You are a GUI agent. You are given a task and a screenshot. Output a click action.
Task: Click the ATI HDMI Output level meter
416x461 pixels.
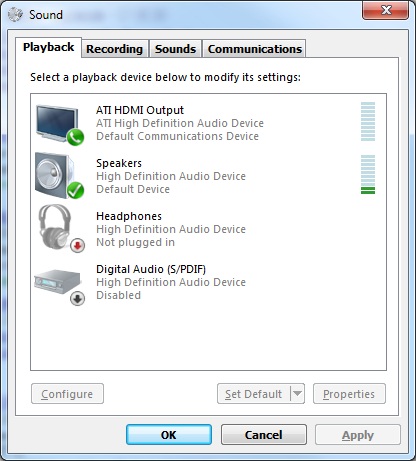click(368, 121)
